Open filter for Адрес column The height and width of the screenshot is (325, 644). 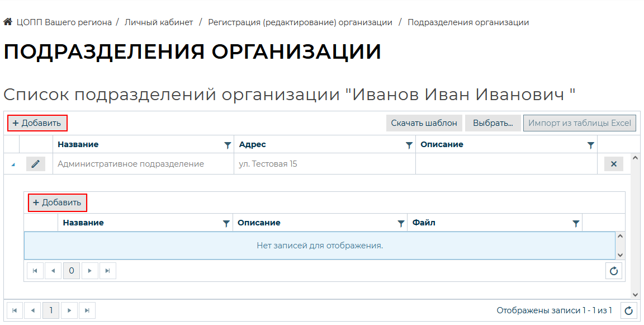409,145
